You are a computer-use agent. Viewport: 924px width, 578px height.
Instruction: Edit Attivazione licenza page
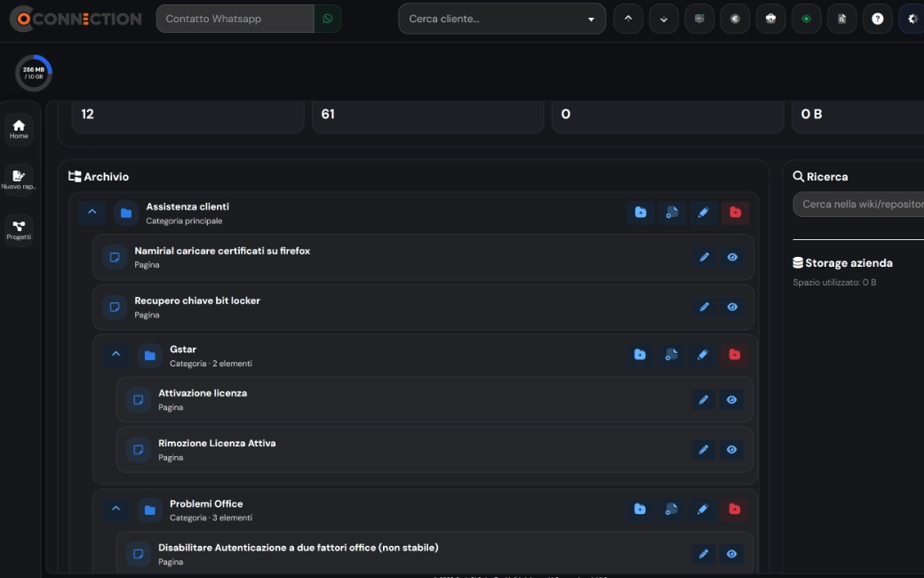pos(704,400)
